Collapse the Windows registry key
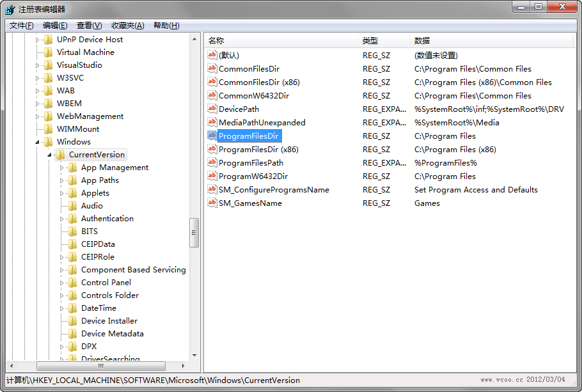The height and width of the screenshot is (392, 582). click(x=37, y=142)
